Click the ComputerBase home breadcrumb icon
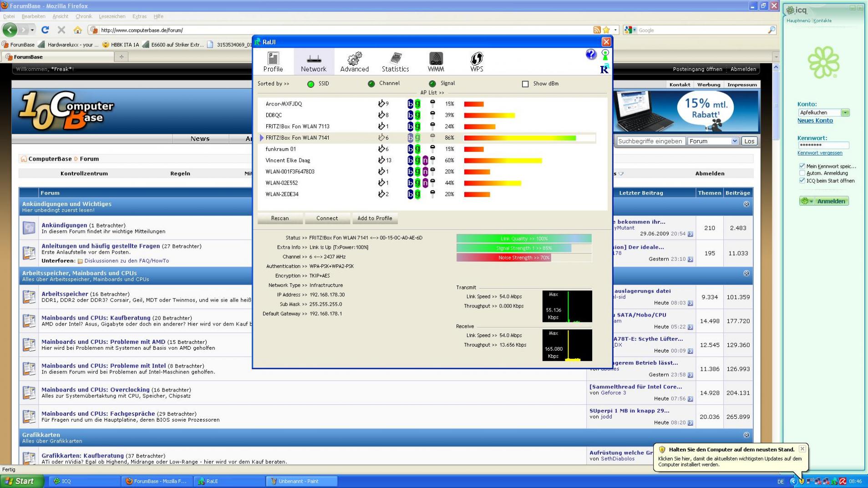Viewport: 868px width, 488px height. click(x=24, y=159)
